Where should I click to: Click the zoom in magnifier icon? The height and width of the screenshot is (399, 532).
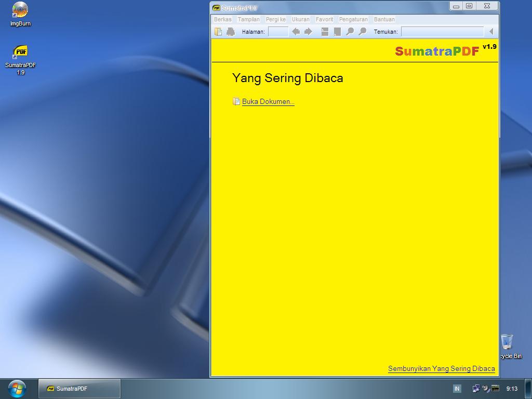coord(362,32)
